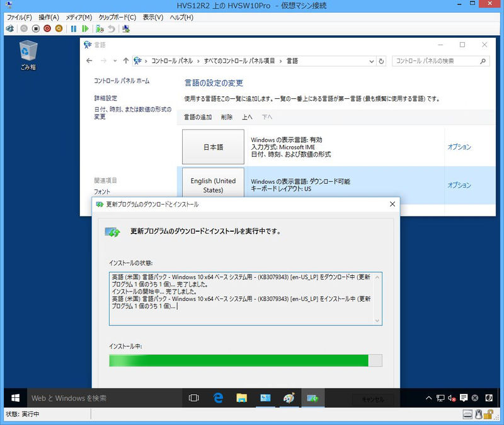This screenshot has height=425, width=504.
Task: Open the ヘルプ(H) menu
Action: 181,18
